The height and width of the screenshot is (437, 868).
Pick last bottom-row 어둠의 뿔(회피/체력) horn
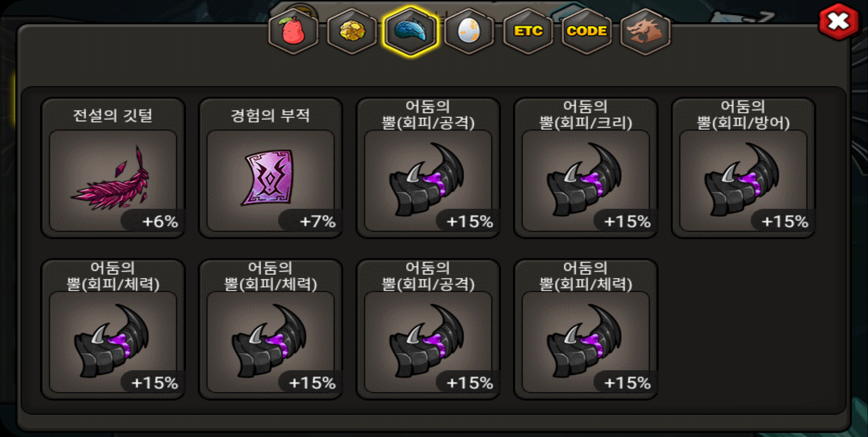point(586,329)
